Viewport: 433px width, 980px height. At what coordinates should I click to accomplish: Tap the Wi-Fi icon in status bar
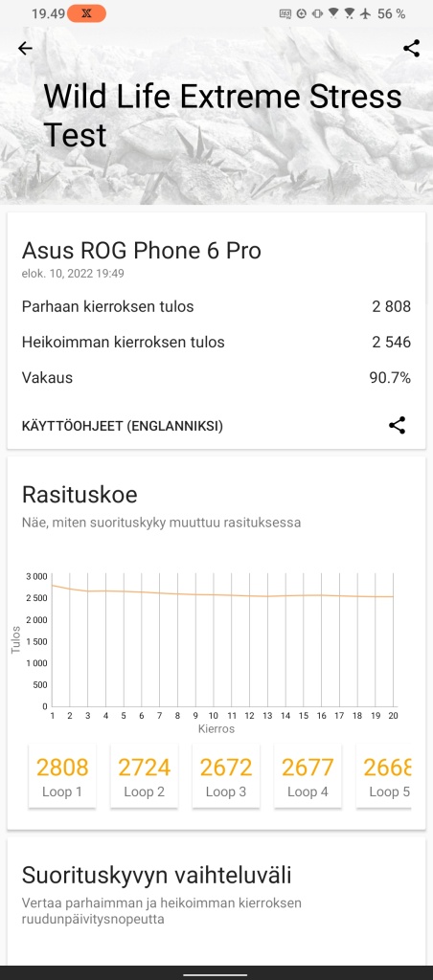pos(334,13)
